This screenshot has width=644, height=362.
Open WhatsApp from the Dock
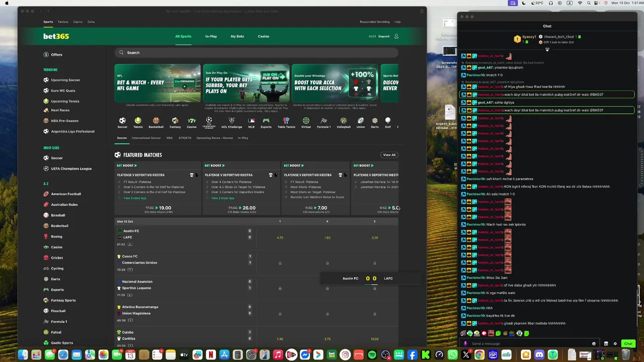point(453,355)
